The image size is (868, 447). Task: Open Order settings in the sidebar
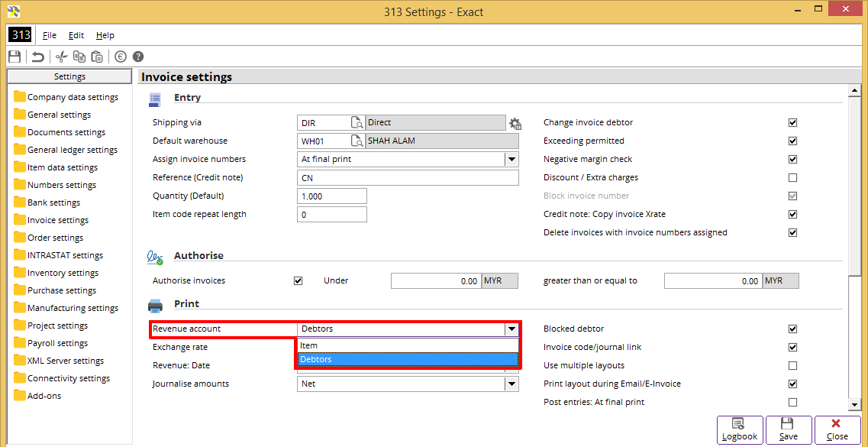tap(55, 238)
